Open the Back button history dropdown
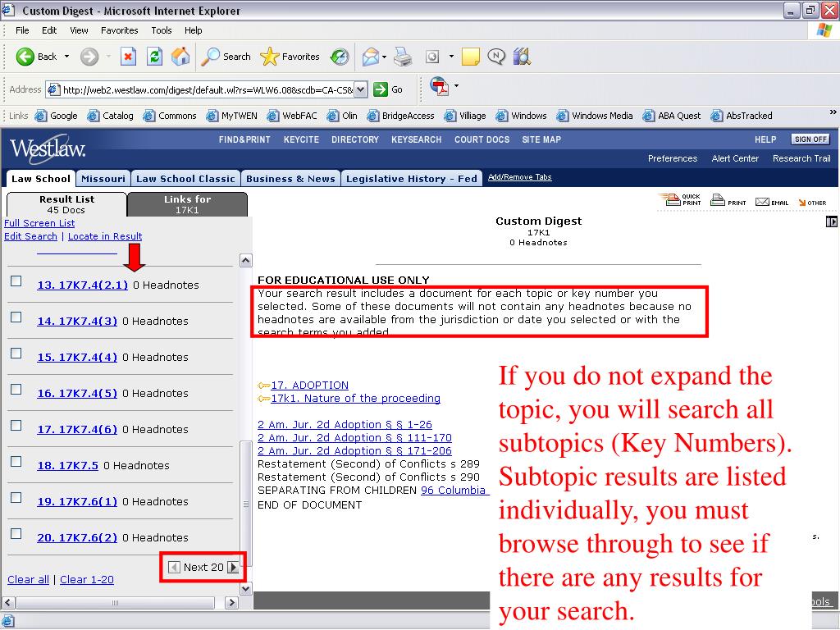The height and width of the screenshot is (630, 840). 66,57
